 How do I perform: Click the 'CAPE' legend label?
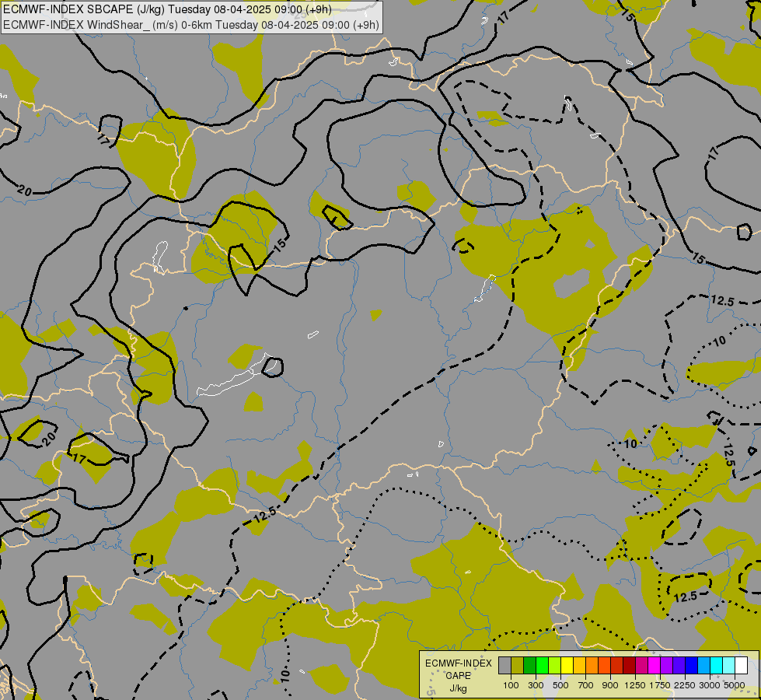(458, 676)
